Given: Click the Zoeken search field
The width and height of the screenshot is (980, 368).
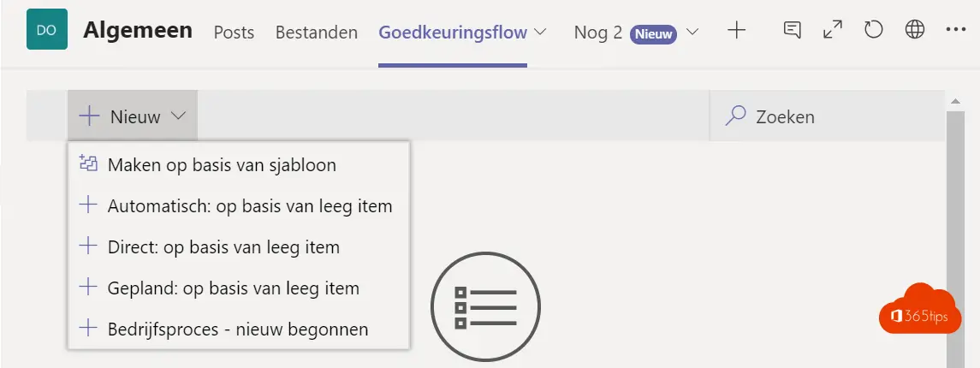Looking at the screenshot, I should tap(827, 116).
